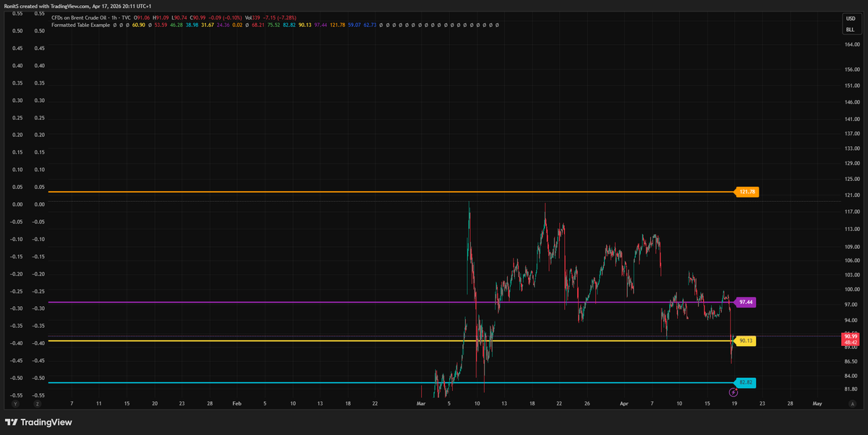Click the May label on the time axis
The image size is (868, 435).
click(817, 403)
